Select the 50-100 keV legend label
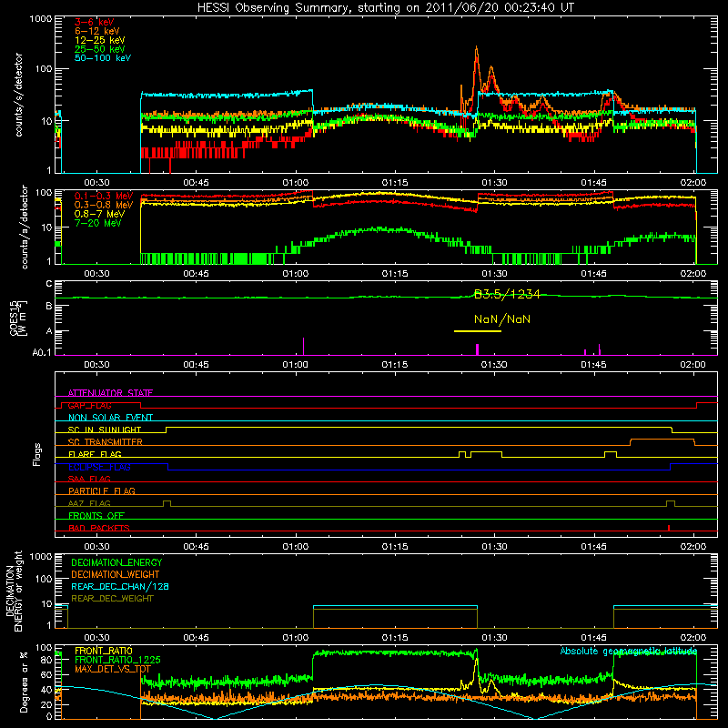The width and height of the screenshot is (728, 728). (x=102, y=58)
